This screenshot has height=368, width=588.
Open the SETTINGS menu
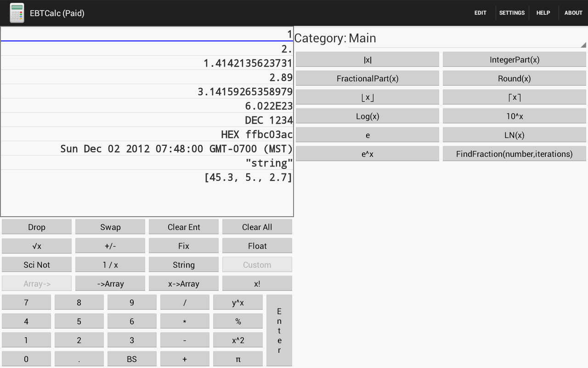pyautogui.click(x=512, y=12)
